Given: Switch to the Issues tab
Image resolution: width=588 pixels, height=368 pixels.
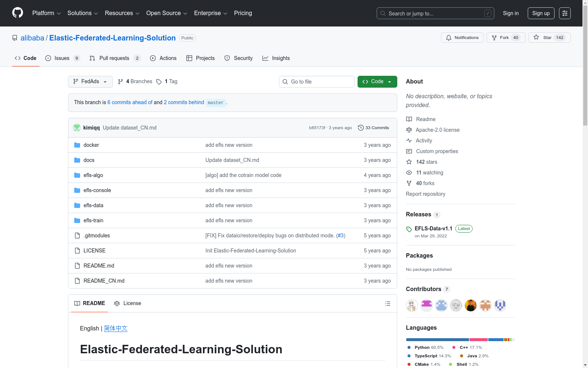Looking at the screenshot, I should pos(63,58).
